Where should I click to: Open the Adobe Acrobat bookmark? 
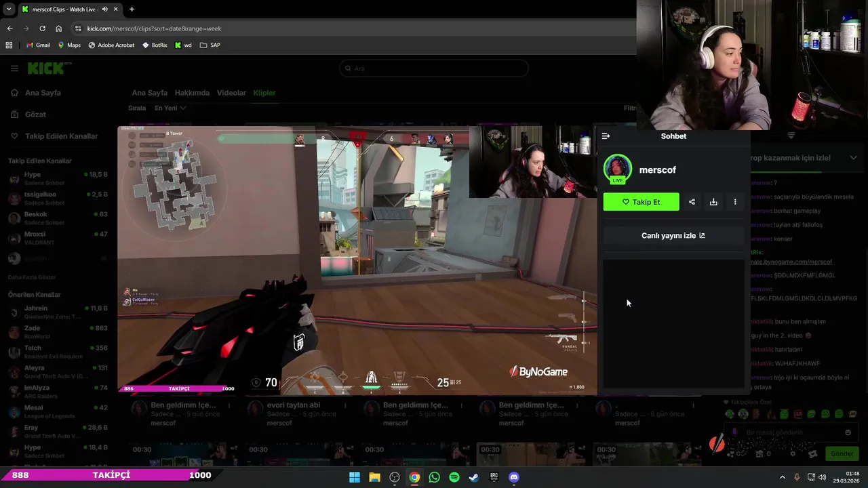(x=111, y=45)
